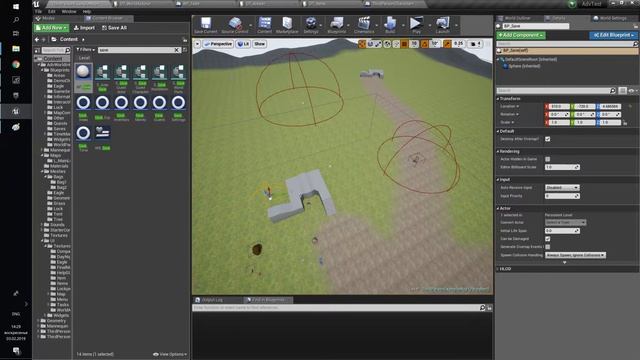
Task: Toggle viewport grid snapping icon
Action: (x=404, y=44)
